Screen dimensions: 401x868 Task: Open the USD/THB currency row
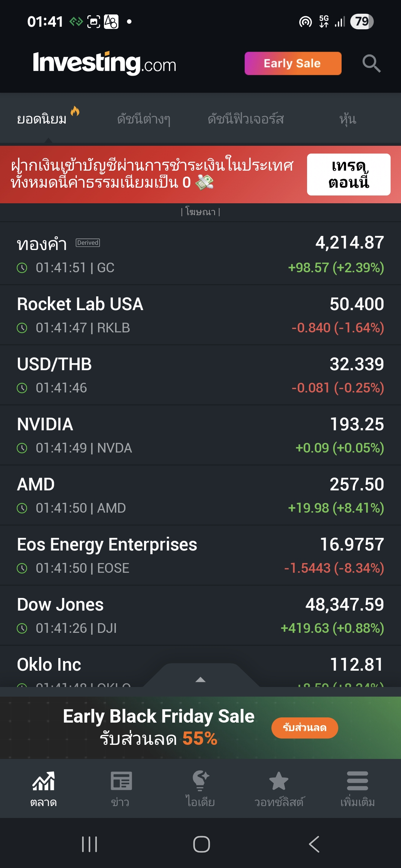pos(200,375)
